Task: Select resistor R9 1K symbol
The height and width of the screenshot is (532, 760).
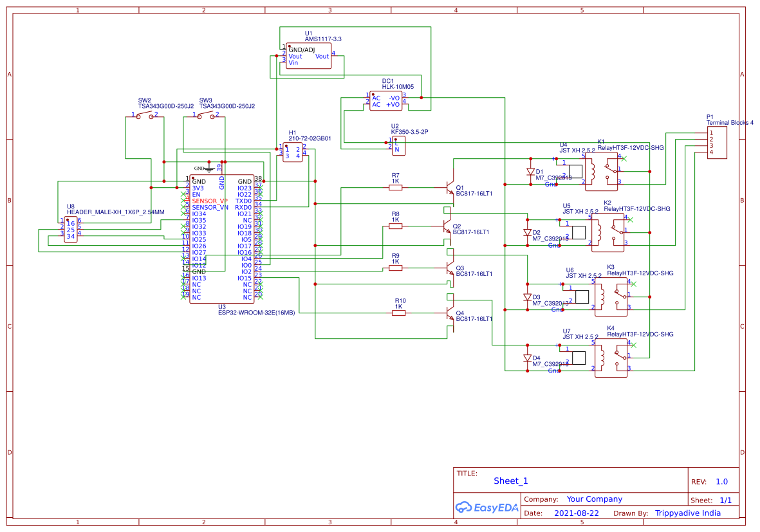Action: pyautogui.click(x=395, y=268)
